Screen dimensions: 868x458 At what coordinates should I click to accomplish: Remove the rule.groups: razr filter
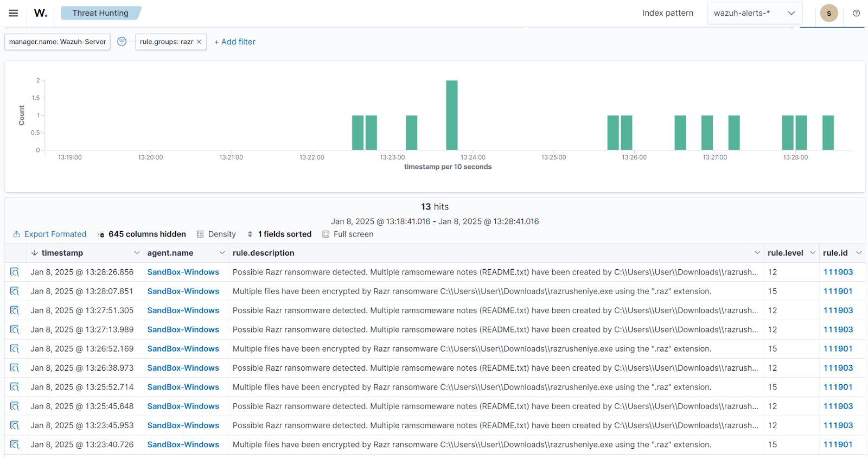pos(199,42)
